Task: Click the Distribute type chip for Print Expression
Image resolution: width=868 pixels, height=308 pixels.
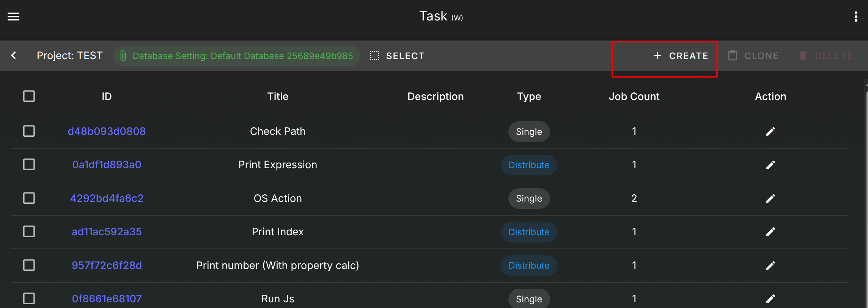Action: (x=529, y=165)
